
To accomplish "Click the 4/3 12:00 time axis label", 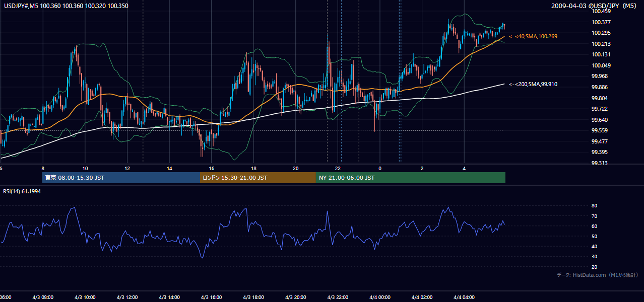I will coord(127,297).
